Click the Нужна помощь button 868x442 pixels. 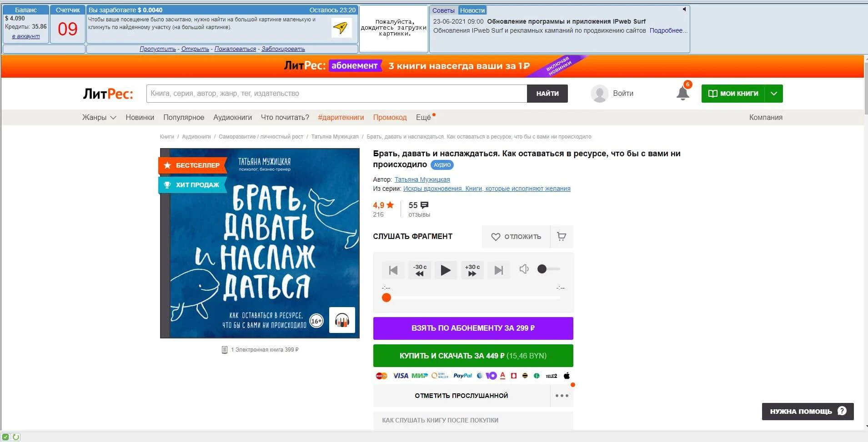pyautogui.click(x=808, y=411)
